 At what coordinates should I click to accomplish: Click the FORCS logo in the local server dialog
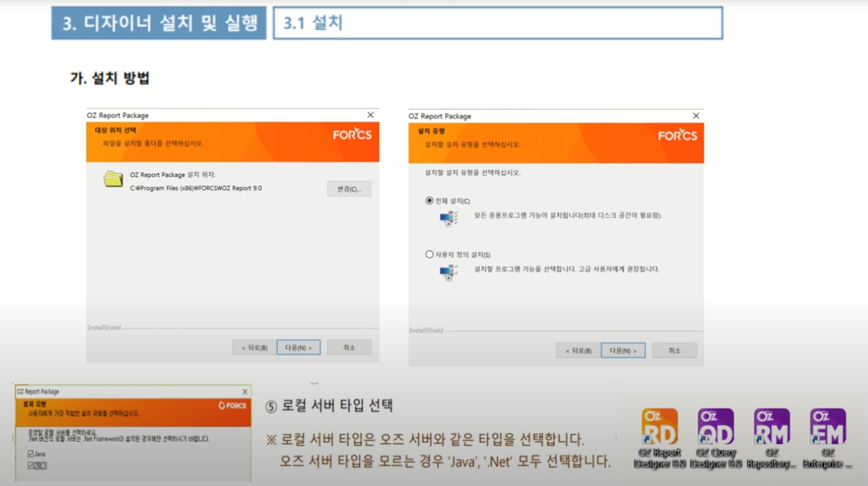(232, 405)
